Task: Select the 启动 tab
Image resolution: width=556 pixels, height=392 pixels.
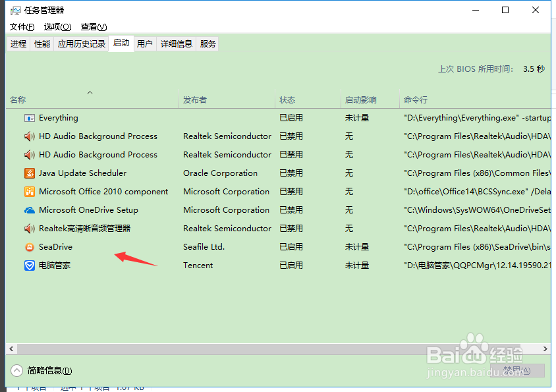Action: [121, 43]
